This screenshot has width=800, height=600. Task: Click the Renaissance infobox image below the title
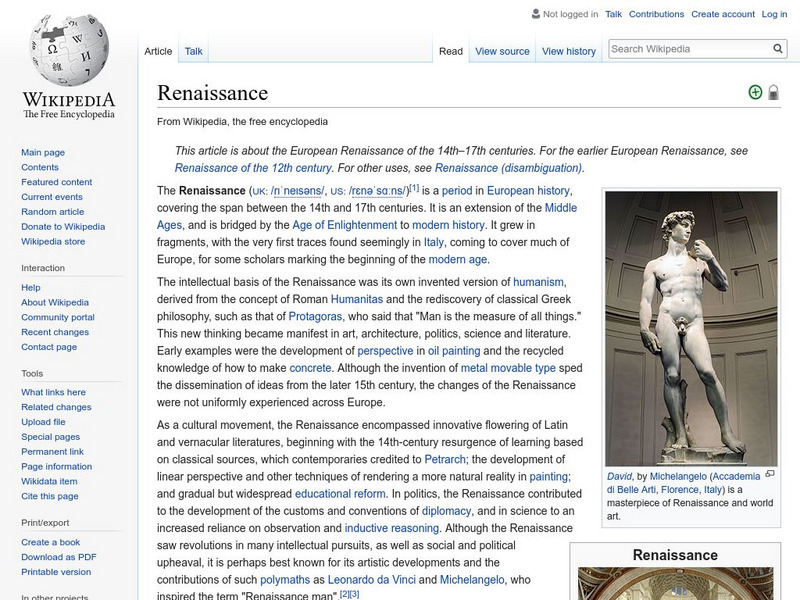tap(676, 583)
